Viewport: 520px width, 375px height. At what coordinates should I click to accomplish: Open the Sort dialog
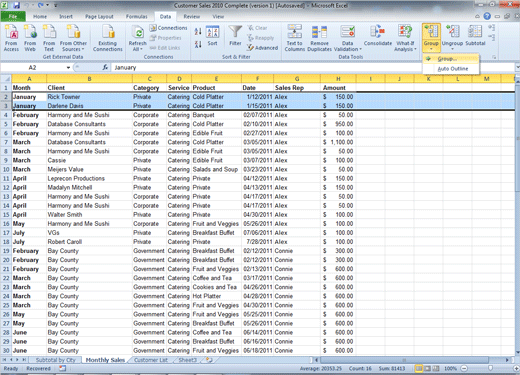click(212, 36)
